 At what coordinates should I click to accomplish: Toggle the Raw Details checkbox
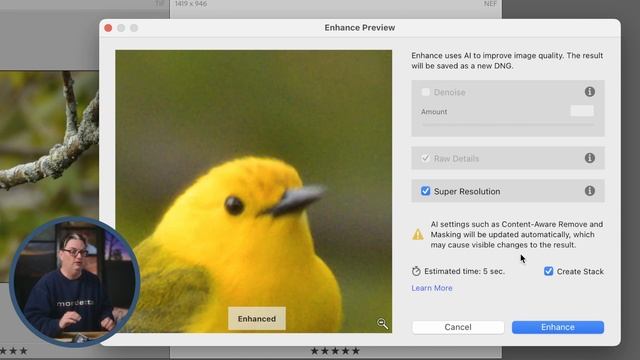coord(425,158)
